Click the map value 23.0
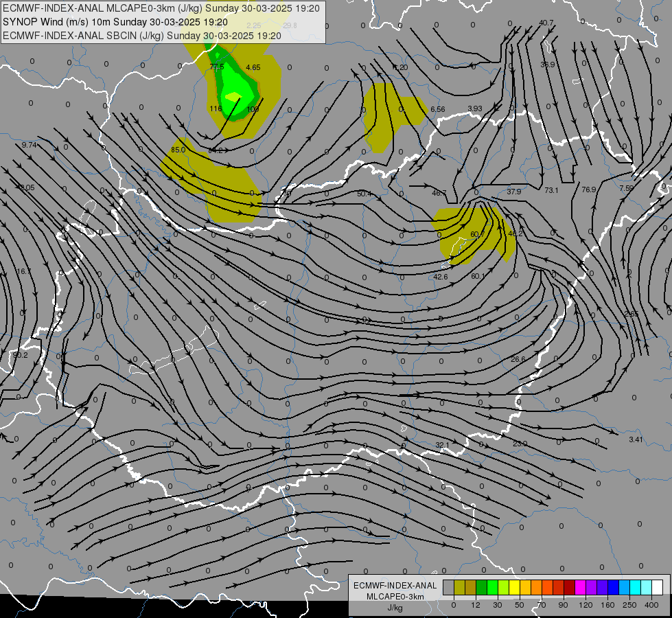 [520, 444]
